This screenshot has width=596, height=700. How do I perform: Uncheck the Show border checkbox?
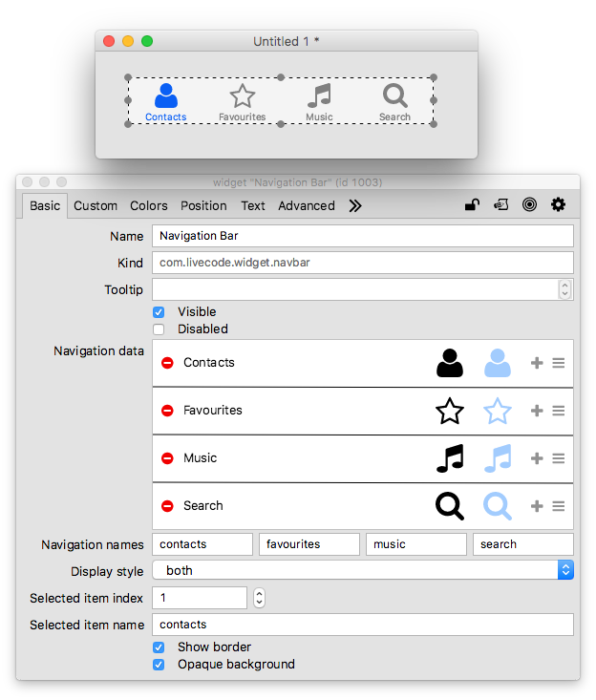coord(159,647)
